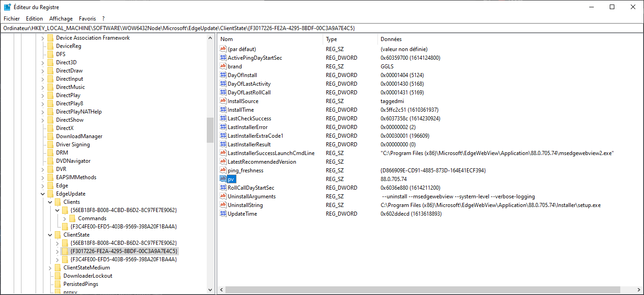Viewport: 644px width, 295px height.
Task: Click the values pane horizontal scrollbar thumb
Action: pyautogui.click(x=423, y=290)
